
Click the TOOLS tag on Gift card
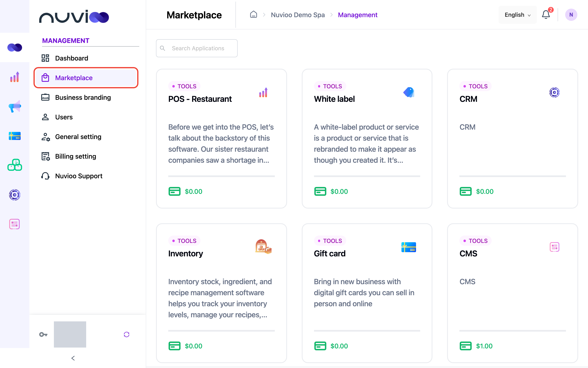coord(330,241)
